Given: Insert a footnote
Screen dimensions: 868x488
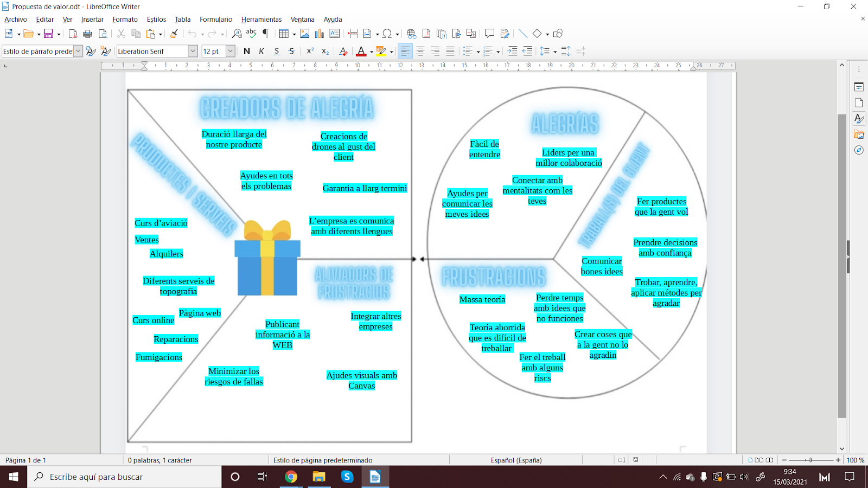Looking at the screenshot, I should [426, 34].
